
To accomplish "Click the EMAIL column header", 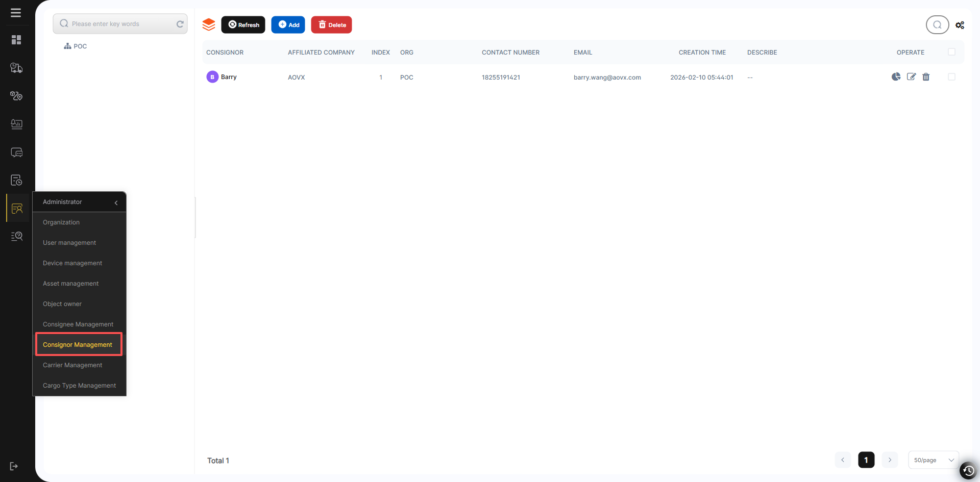I will point(583,53).
